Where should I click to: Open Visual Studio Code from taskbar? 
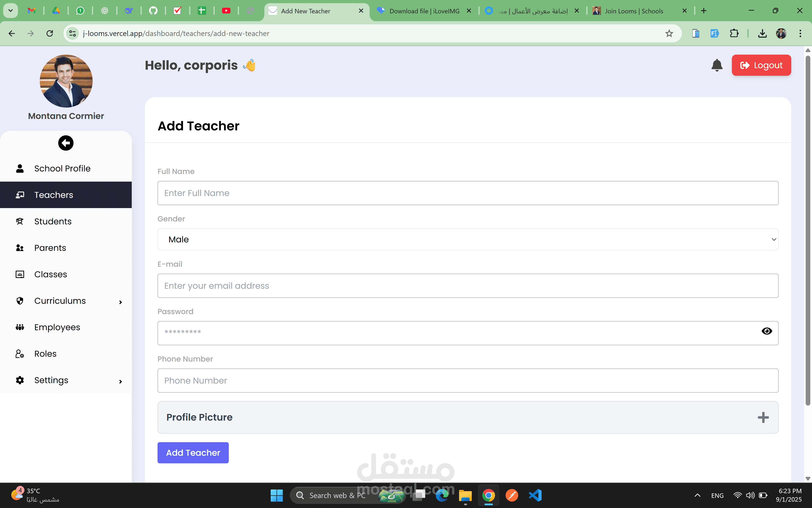click(535, 495)
